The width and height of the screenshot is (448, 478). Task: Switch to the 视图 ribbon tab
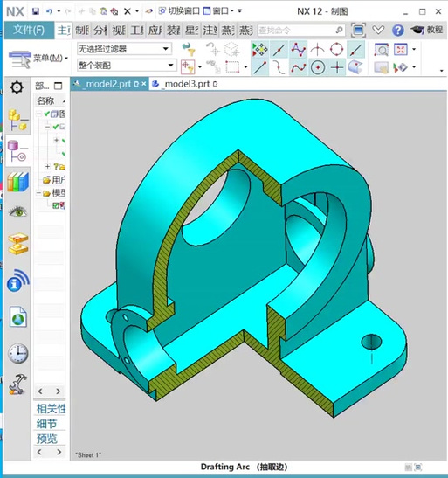pos(119,31)
